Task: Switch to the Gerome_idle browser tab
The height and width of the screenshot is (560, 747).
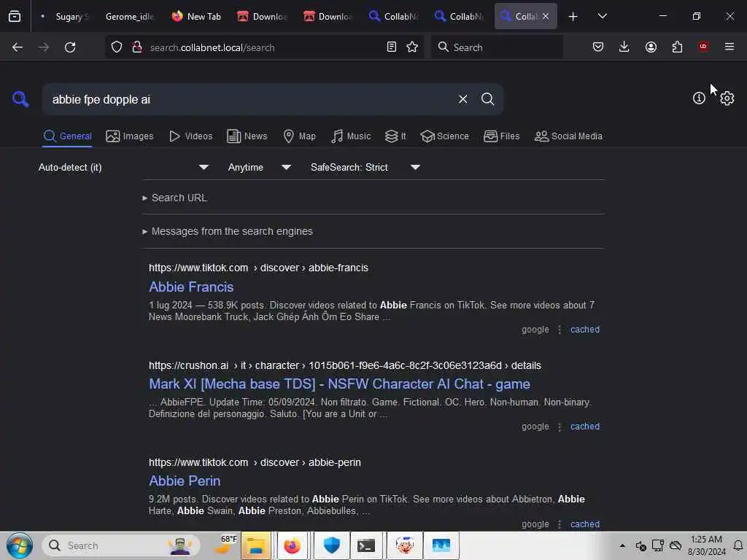Action: (x=130, y=17)
